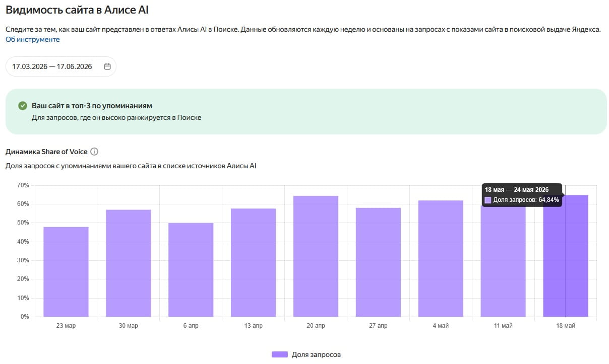Click the "27 апр" axis label
This screenshot has height=364, width=609.
tap(378, 326)
